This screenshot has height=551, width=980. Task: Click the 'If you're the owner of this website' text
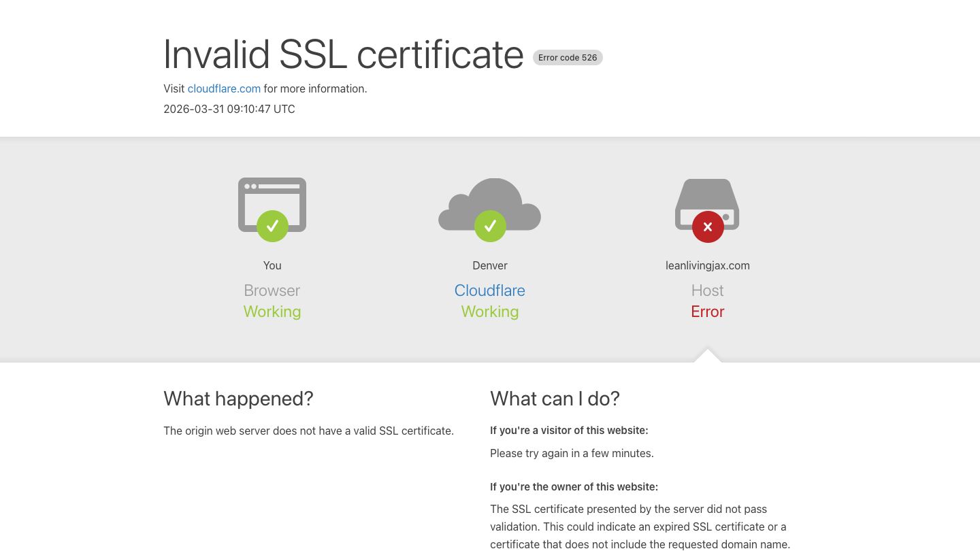(574, 487)
